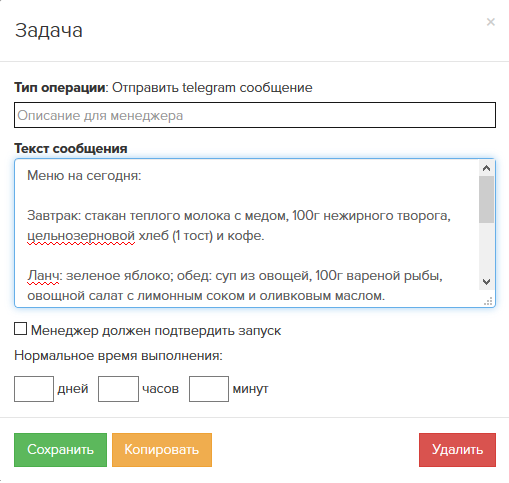The image size is (509, 483).
Task: Click the scroll-up arrow in message box
Action: (486, 168)
